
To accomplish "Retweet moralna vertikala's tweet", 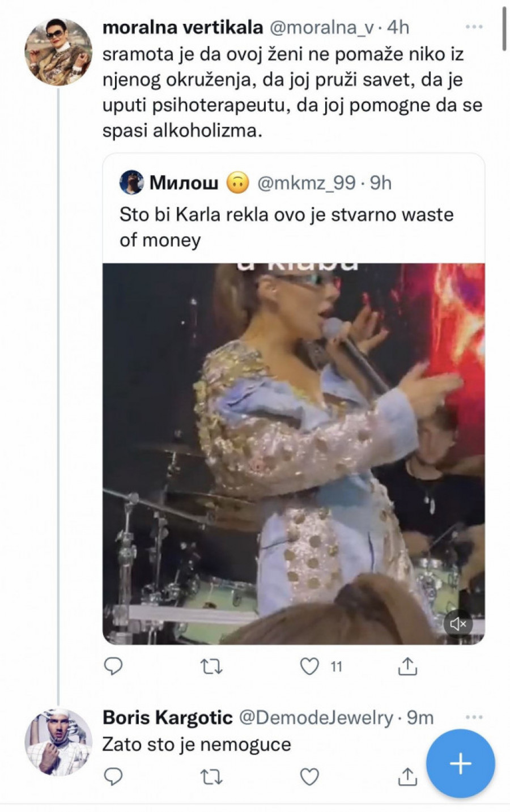I will [211, 666].
